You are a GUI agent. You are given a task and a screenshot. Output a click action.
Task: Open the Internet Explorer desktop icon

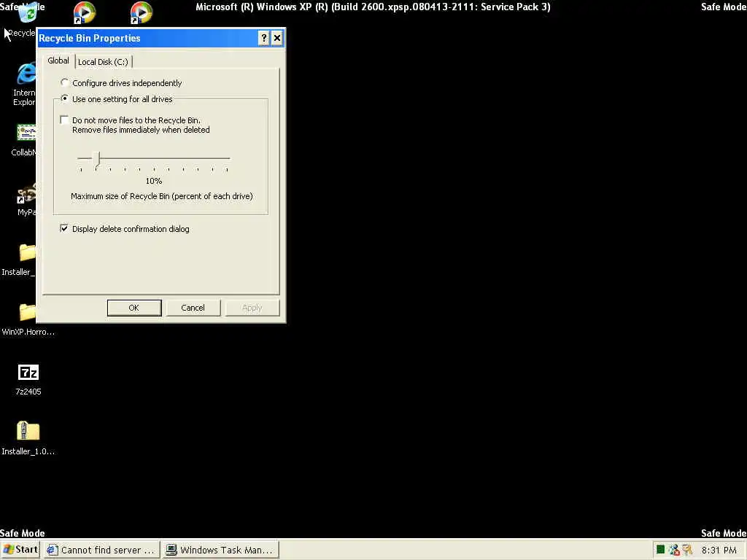pyautogui.click(x=26, y=74)
